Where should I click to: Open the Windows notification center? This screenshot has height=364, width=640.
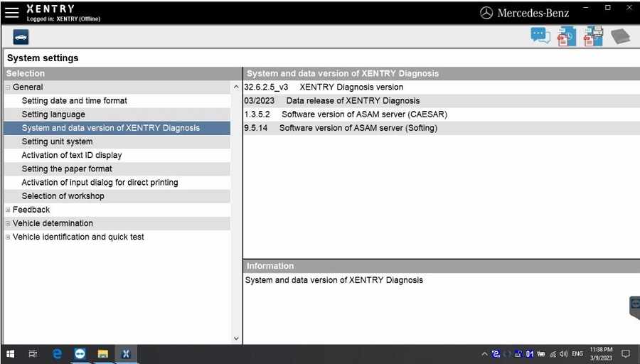[625, 354]
